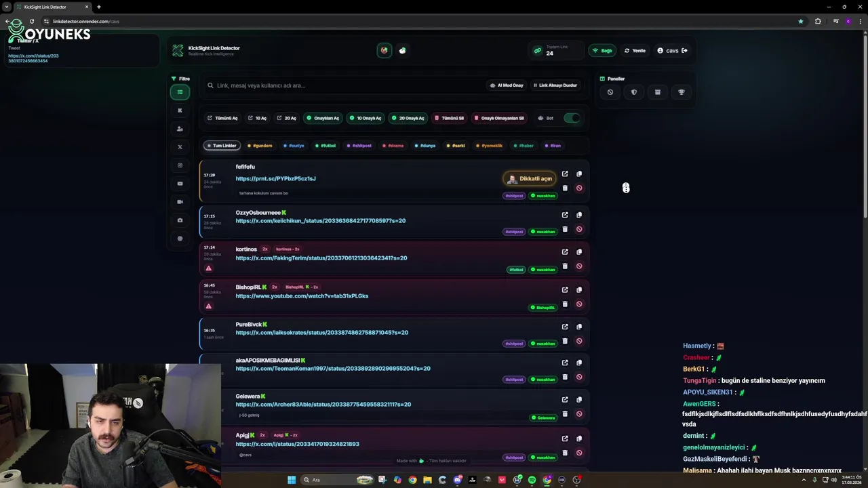Open the Windows Start menu
Image resolution: width=868 pixels, height=488 pixels.
point(292,480)
